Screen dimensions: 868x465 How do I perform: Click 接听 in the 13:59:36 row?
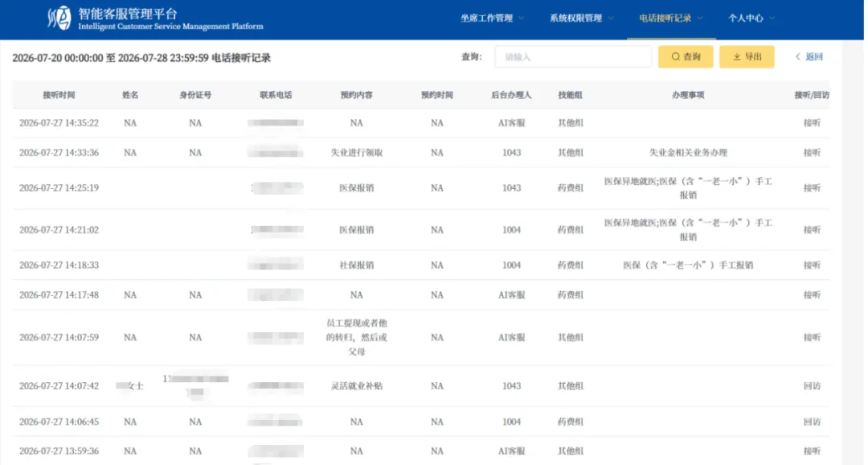pos(812,451)
